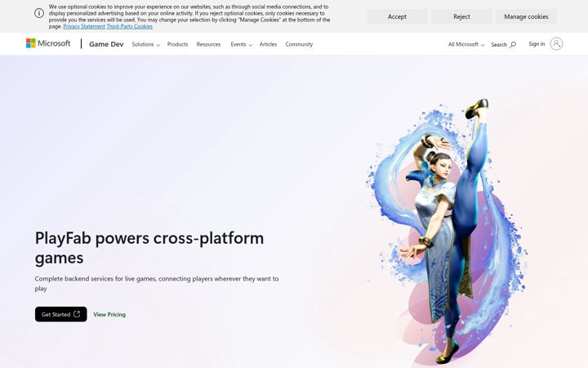
Task: Open the Community page
Action: coord(299,44)
